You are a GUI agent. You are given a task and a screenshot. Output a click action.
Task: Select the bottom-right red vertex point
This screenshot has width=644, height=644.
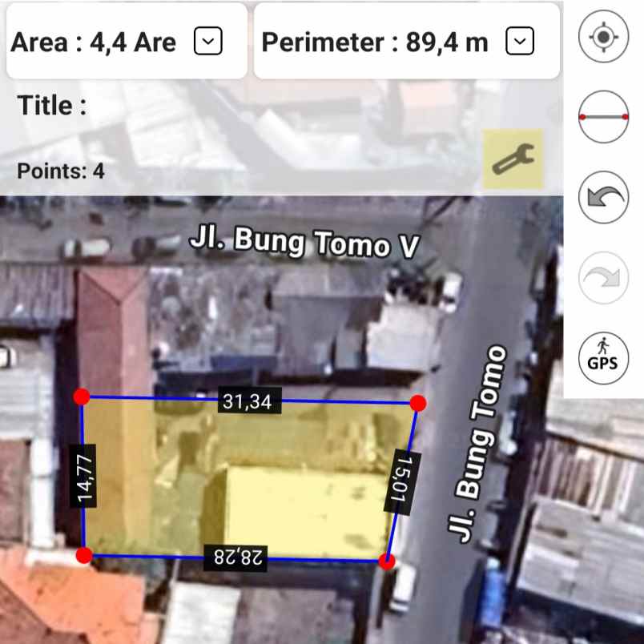pos(387,561)
